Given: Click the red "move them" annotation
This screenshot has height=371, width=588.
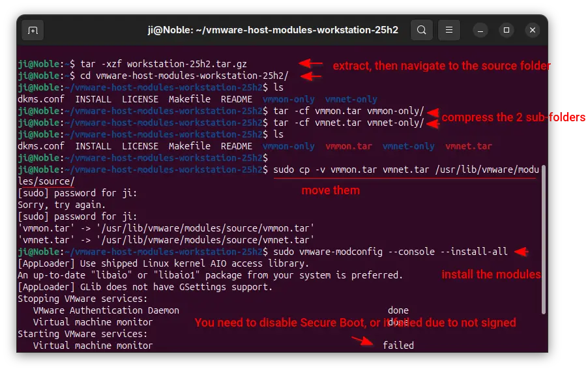Looking at the screenshot, I should (x=330, y=191).
